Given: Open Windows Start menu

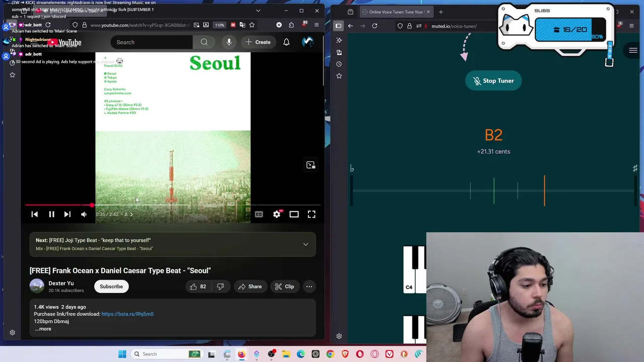Looking at the screenshot, I should coord(122,354).
